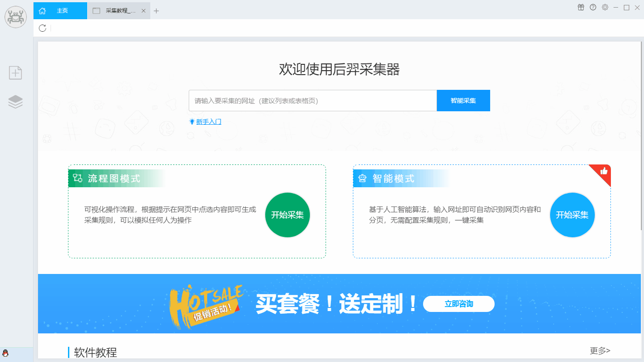The width and height of the screenshot is (644, 362).
Task: Click the crab logo avatar
Action: point(16,17)
